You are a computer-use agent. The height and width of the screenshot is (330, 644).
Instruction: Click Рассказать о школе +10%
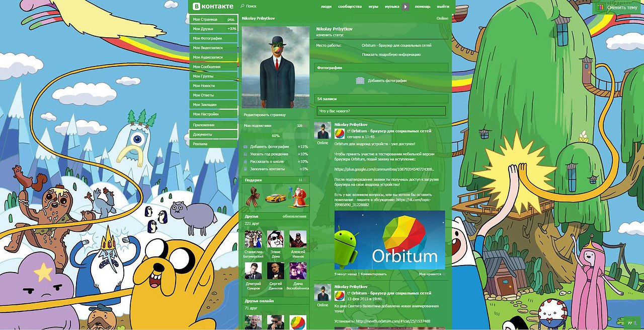coord(276,162)
